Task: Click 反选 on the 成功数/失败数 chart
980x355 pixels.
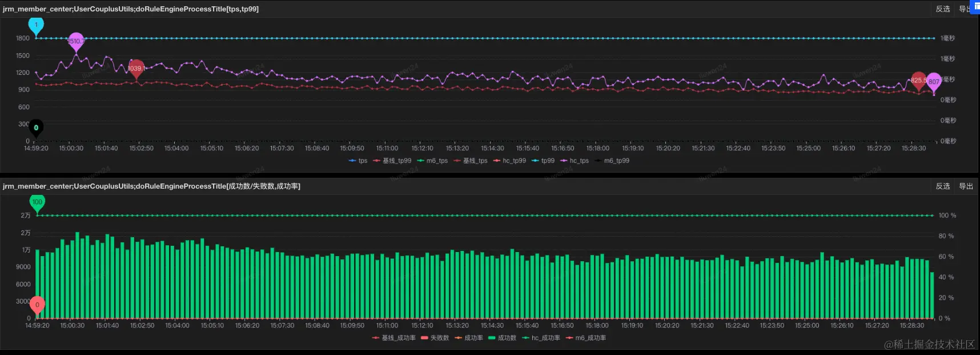Action: click(x=943, y=186)
